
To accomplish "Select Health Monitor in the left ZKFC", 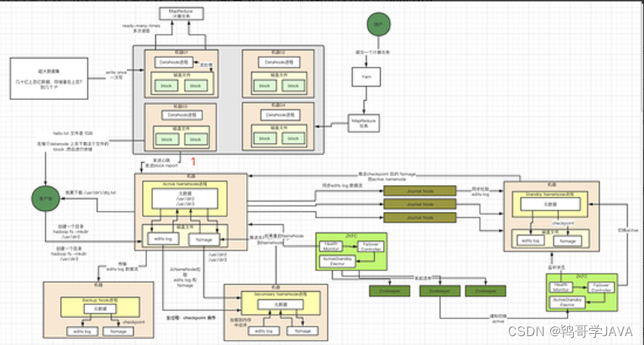I will coord(331,246).
